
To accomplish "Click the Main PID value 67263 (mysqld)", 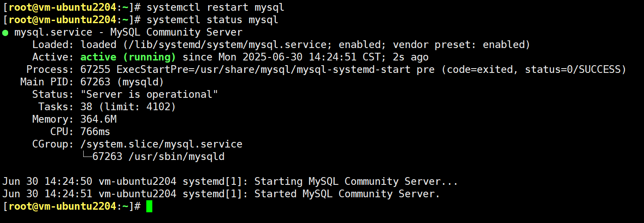I will pyautogui.click(x=122, y=82).
